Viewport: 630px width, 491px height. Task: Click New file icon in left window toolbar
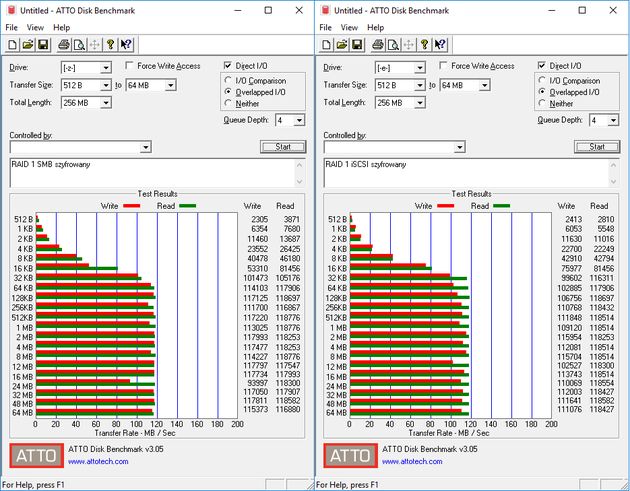(12, 45)
